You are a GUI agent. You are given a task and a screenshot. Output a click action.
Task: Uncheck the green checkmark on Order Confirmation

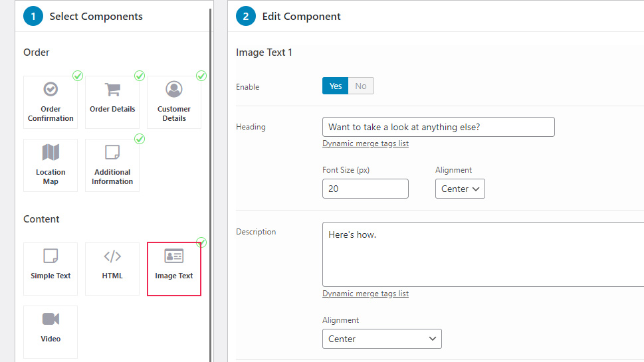(78, 76)
